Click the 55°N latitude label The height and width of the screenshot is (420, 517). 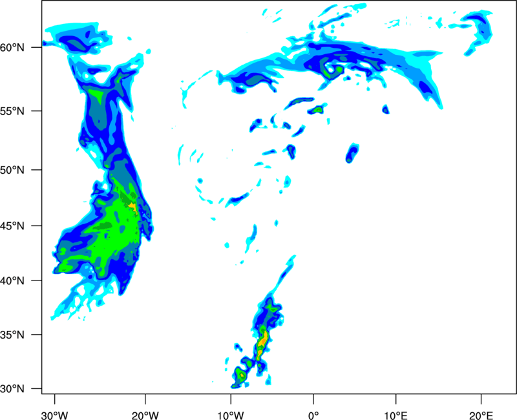coord(12,111)
